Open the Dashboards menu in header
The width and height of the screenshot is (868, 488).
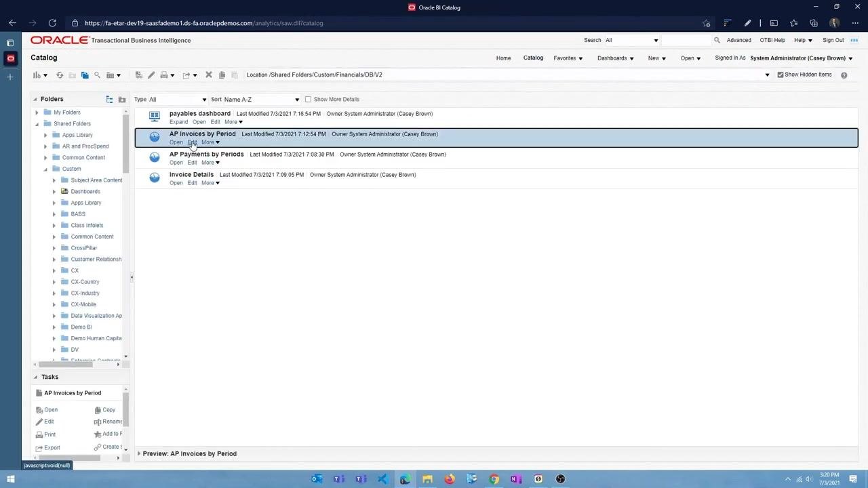pyautogui.click(x=615, y=58)
